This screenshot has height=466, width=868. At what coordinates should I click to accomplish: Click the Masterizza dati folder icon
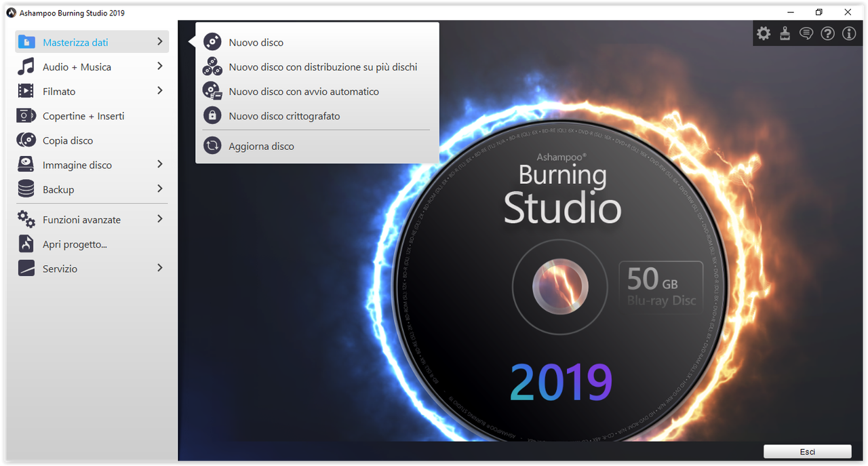click(x=26, y=42)
